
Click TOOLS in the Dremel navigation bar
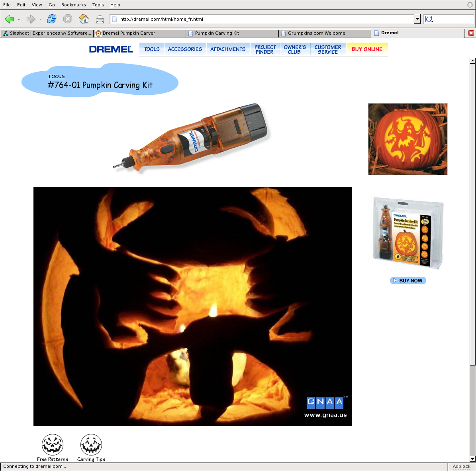pos(152,49)
